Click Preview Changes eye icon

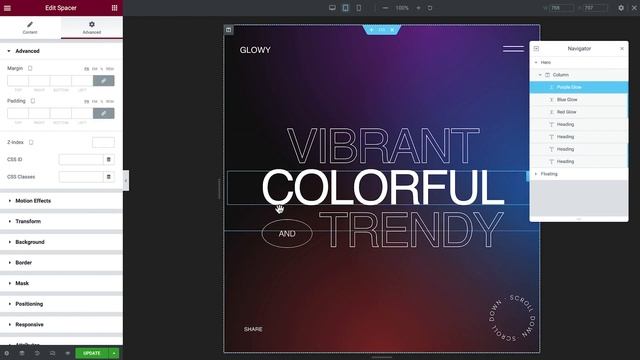coord(67,353)
